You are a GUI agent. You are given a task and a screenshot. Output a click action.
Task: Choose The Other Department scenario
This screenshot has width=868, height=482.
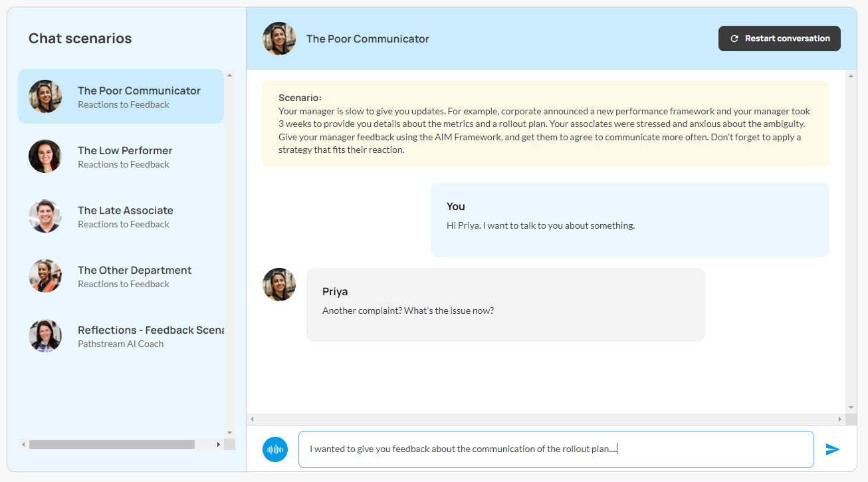click(121, 276)
